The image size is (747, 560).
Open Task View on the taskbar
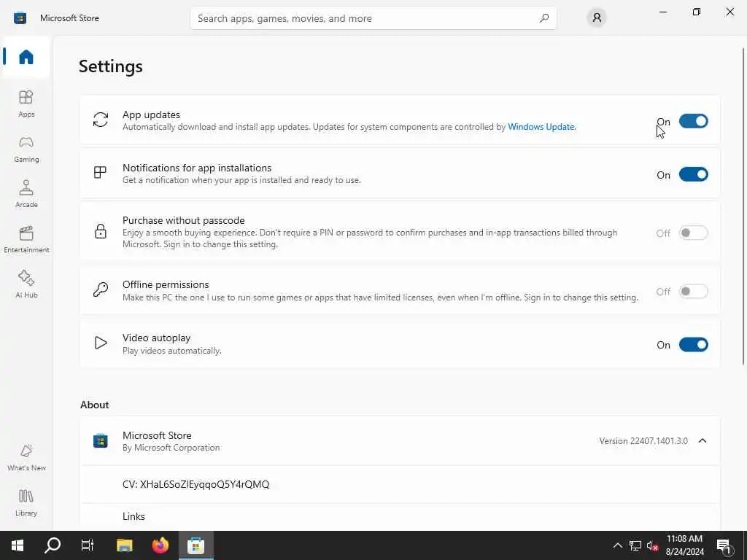point(88,545)
